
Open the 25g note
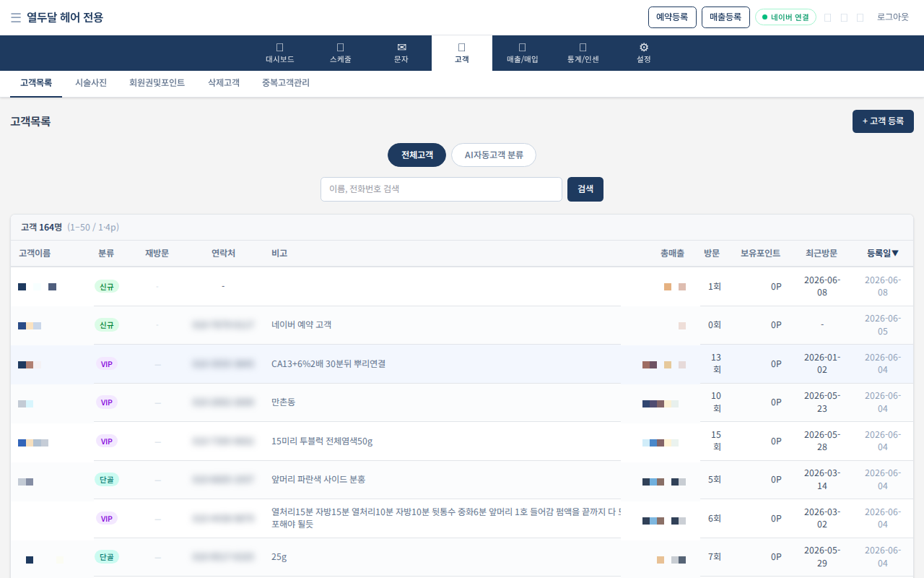pos(279,557)
